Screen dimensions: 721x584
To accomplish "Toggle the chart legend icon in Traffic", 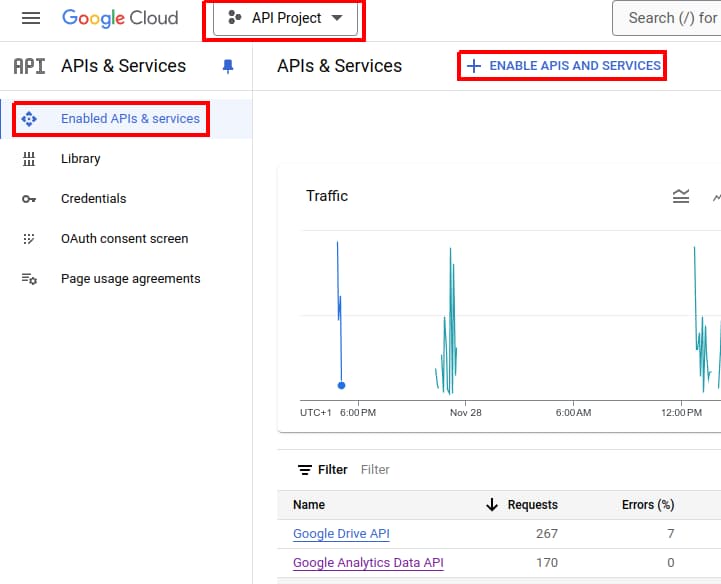I will pos(681,196).
